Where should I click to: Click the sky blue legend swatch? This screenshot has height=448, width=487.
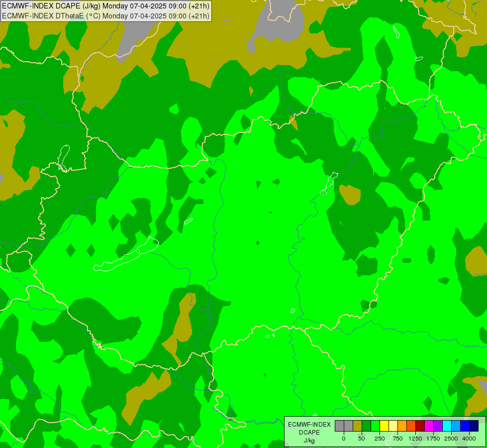456,426
